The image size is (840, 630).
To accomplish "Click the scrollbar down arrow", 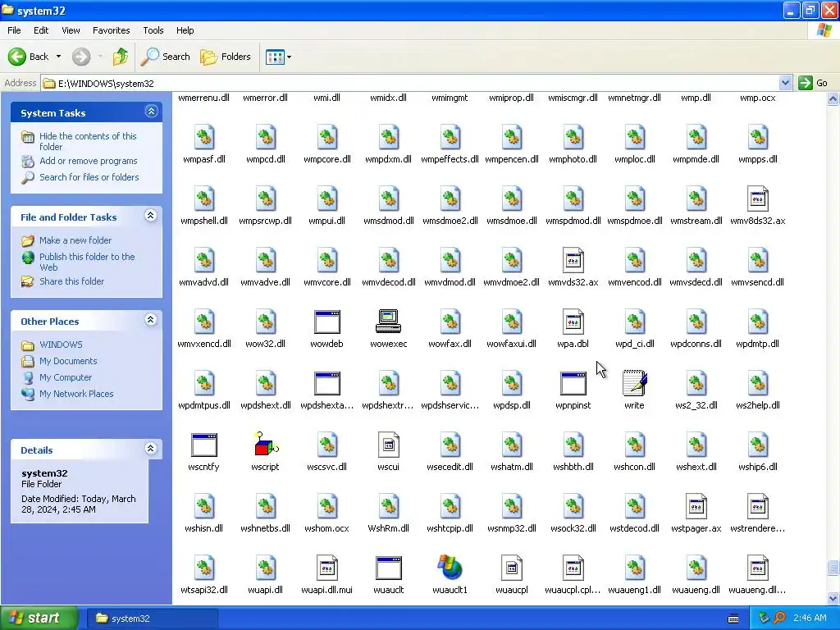I will (833, 598).
